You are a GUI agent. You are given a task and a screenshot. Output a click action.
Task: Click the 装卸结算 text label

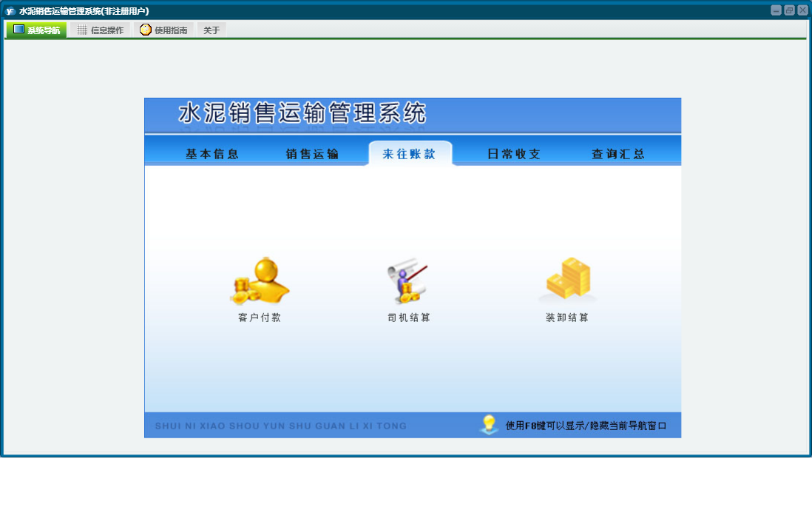click(x=567, y=318)
